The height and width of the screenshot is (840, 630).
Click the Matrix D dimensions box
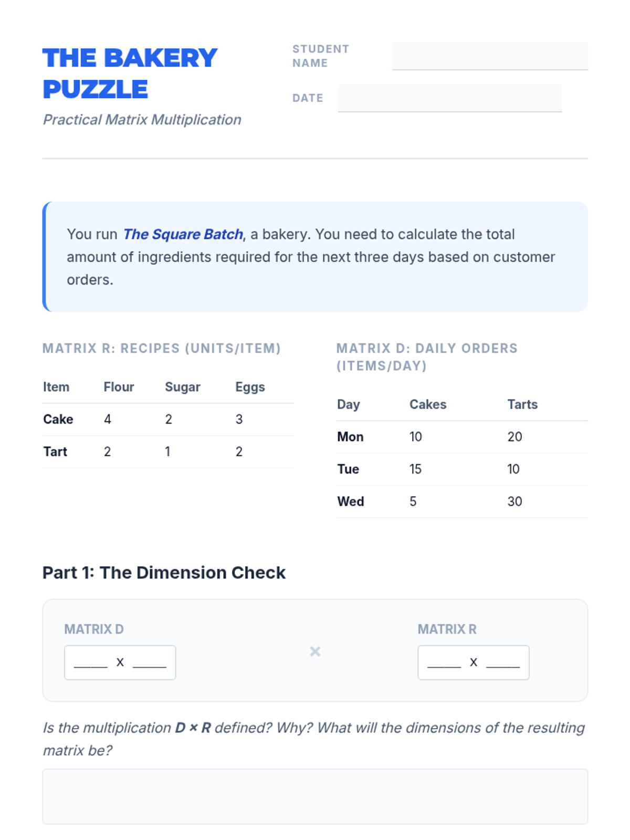tap(120, 662)
